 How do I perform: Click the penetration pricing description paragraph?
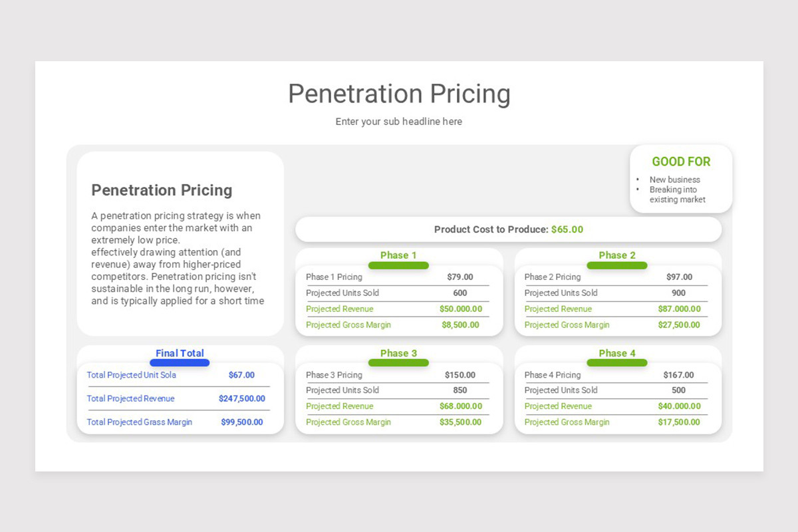[x=177, y=258]
